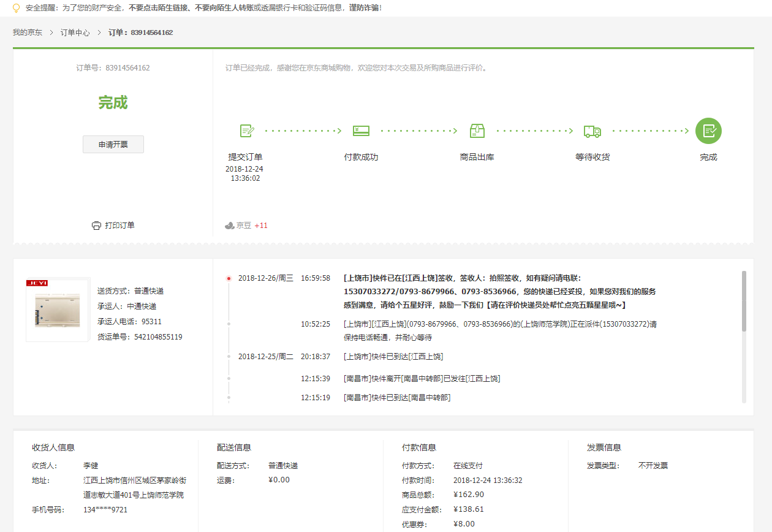Screen dimensions: 772x532
Task: Click the order-completed thank-you message text
Action: tap(357, 68)
